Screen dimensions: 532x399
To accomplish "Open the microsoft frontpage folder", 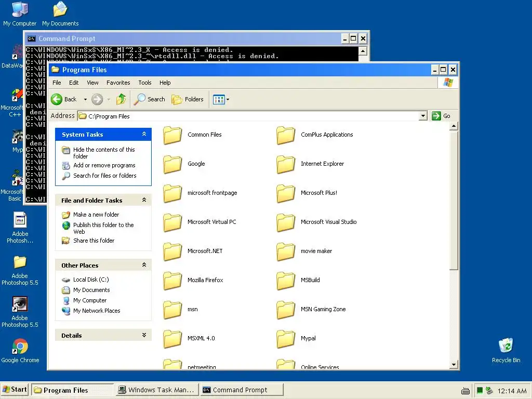I will pos(200,193).
